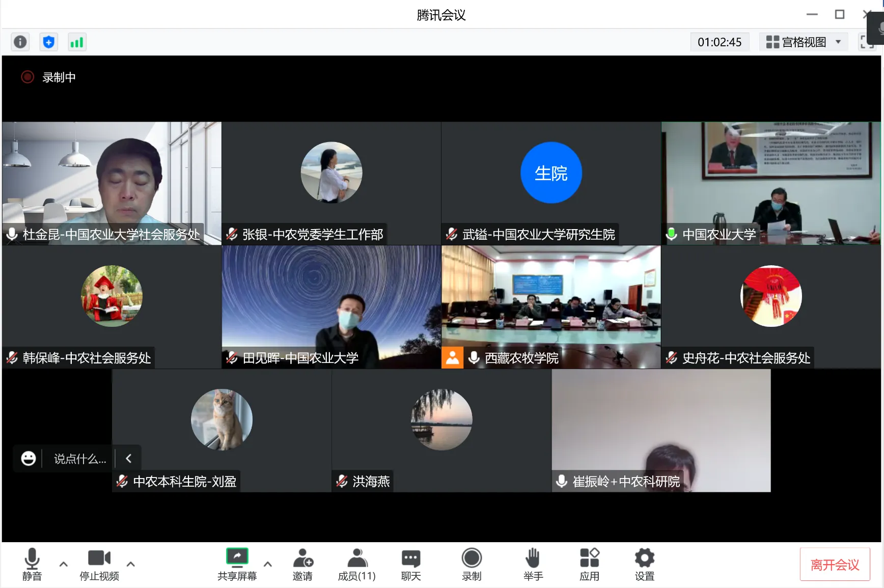Viewport: 884px width, 588px height.
Task: Click mic icon beside 杜金昆 name
Action: 12,234
